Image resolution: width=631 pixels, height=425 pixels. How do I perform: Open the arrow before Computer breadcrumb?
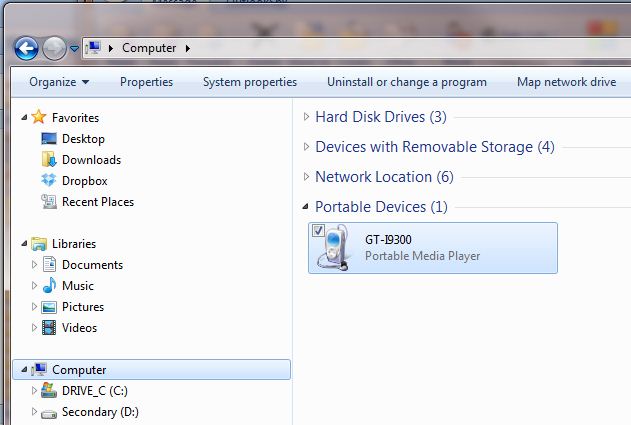pyautogui.click(x=111, y=49)
